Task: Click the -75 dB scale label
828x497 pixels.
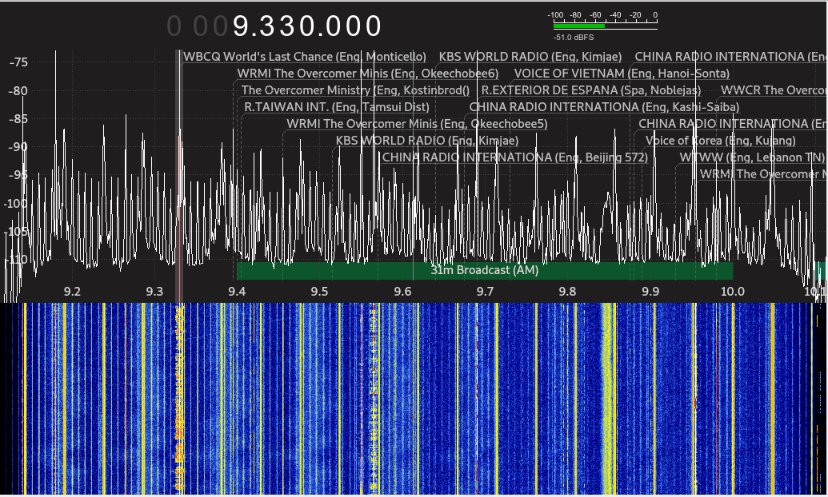Action: click(18, 62)
